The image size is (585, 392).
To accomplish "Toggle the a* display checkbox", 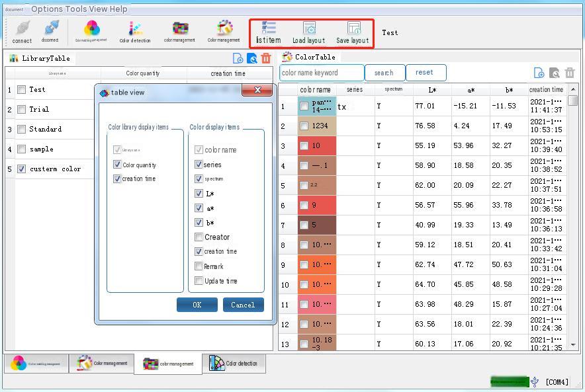I will click(199, 208).
